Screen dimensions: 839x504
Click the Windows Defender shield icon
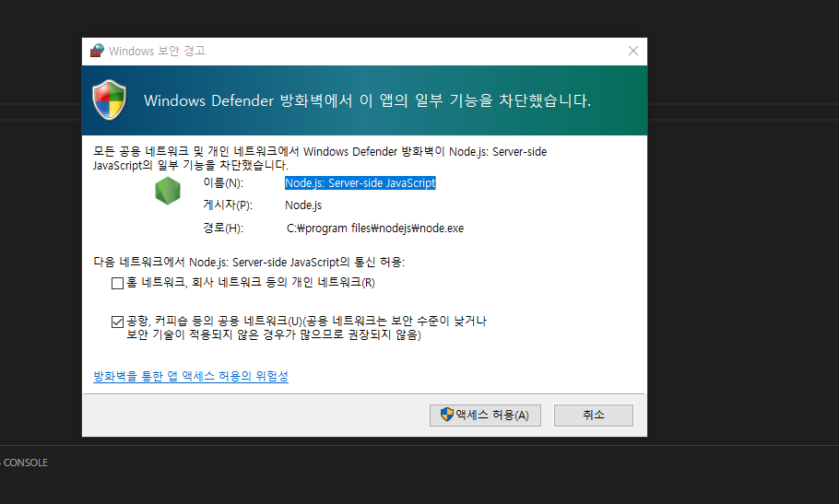click(x=109, y=100)
